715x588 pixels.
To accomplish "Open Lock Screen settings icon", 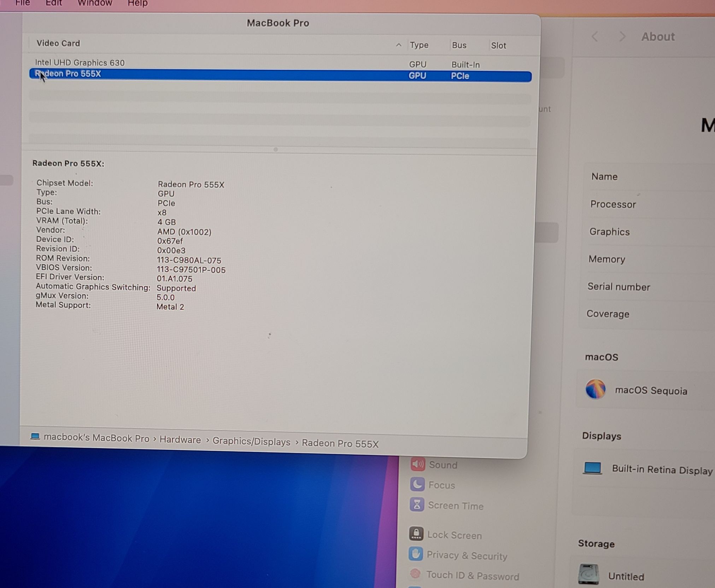I will point(416,534).
